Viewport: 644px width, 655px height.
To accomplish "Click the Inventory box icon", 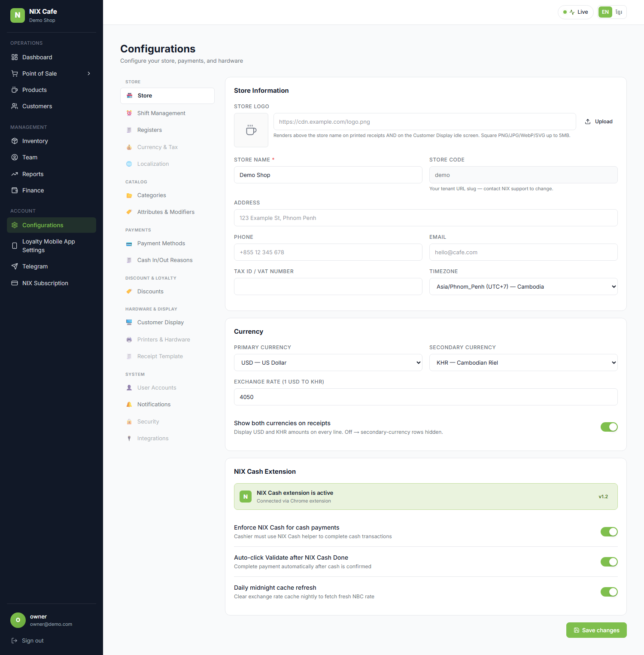I will (15, 141).
